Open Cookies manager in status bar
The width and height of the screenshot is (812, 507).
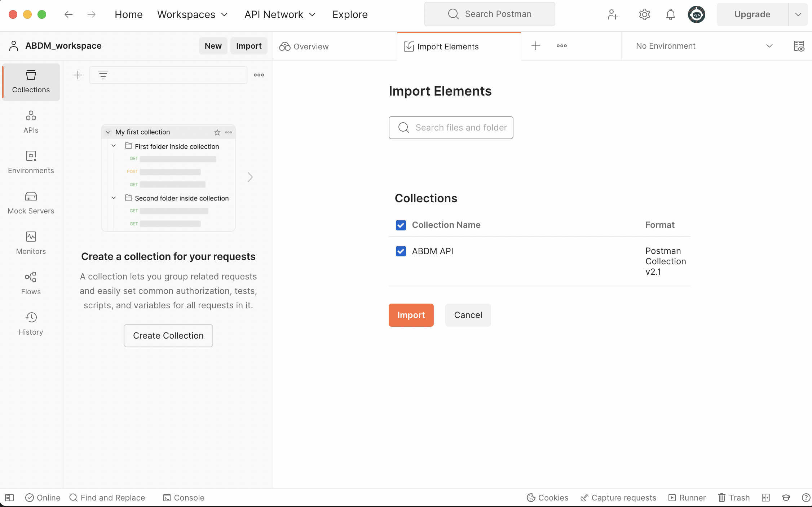pos(547,498)
